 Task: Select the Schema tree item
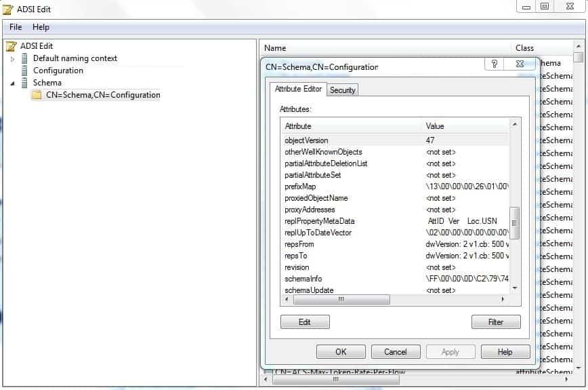pos(47,83)
